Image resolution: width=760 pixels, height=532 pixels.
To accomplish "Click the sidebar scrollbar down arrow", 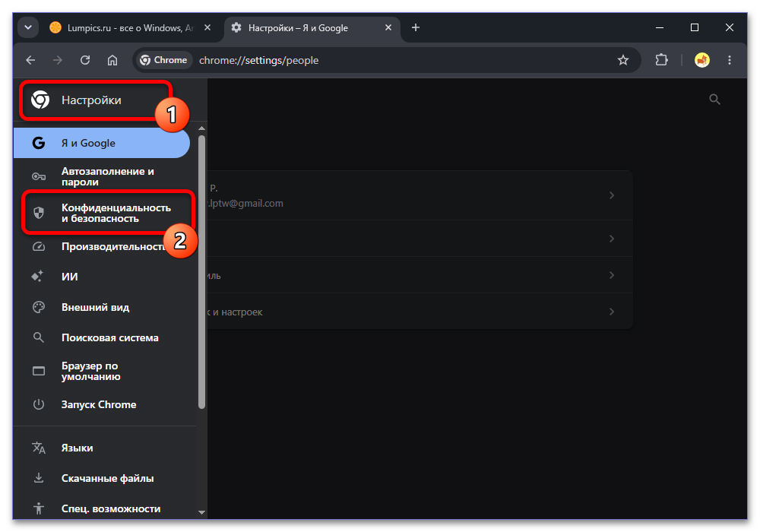I will 201,512.
